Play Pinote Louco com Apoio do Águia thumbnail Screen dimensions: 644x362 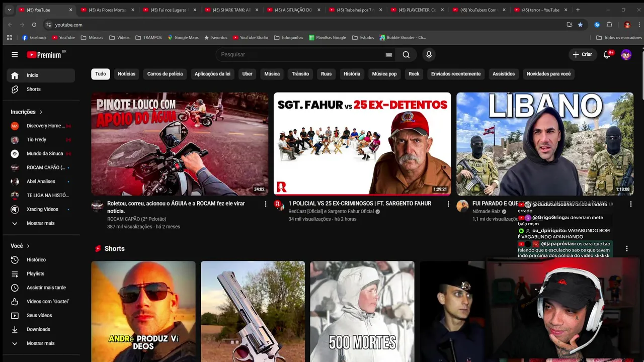180,144
